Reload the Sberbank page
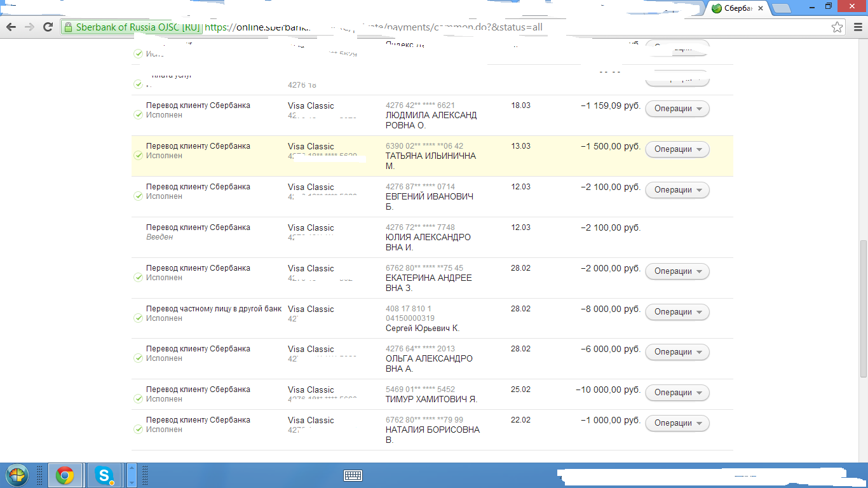868x488 pixels. tap(48, 27)
